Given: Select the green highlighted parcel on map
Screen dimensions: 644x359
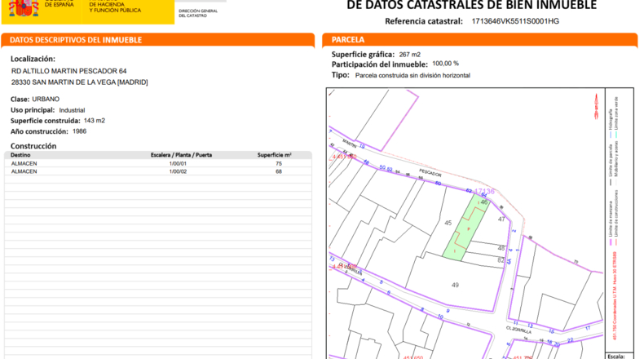Looking at the screenshot, I should click(x=465, y=227).
